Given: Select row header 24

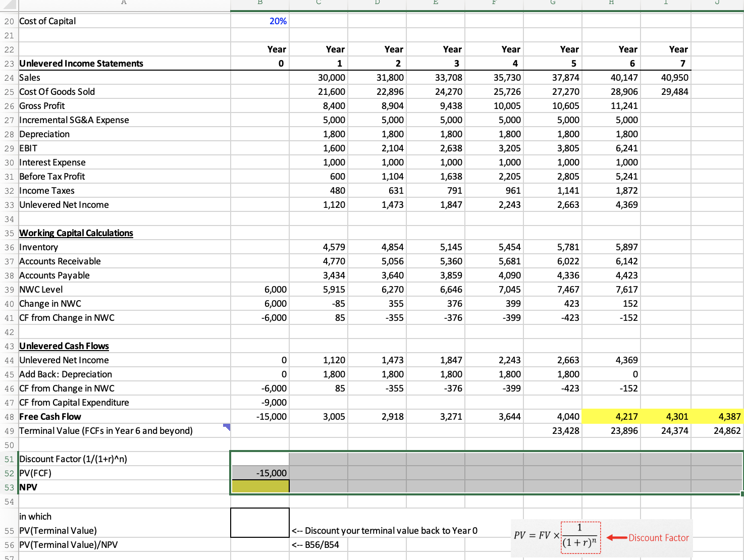Looking at the screenshot, I should [x=9, y=78].
